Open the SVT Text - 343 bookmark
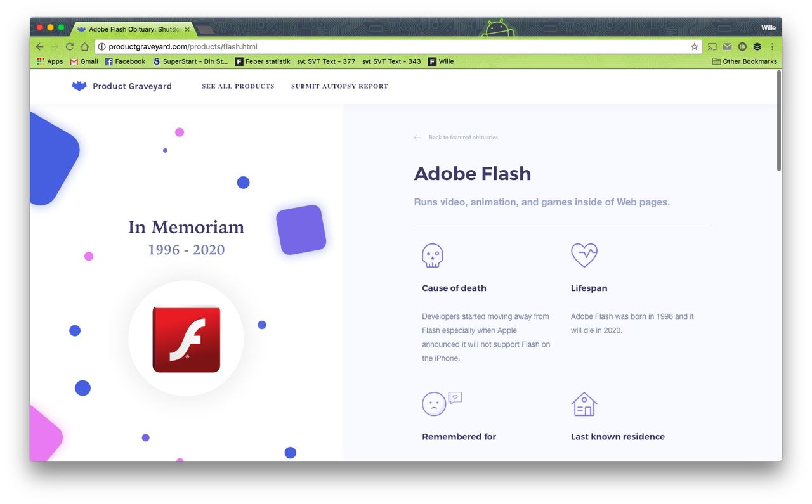Image resolution: width=812 pixels, height=504 pixels. click(x=391, y=61)
